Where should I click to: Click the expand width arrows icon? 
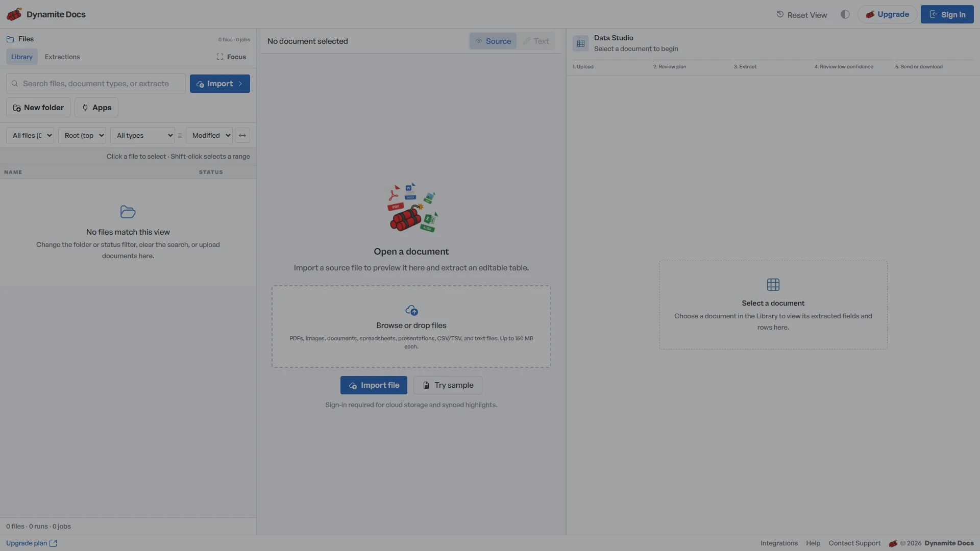point(242,135)
